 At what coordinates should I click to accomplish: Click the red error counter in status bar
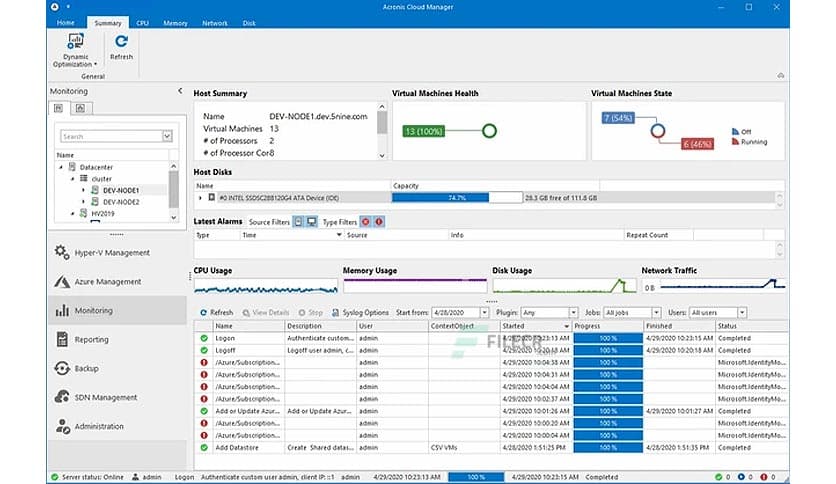pyautogui.click(x=768, y=477)
